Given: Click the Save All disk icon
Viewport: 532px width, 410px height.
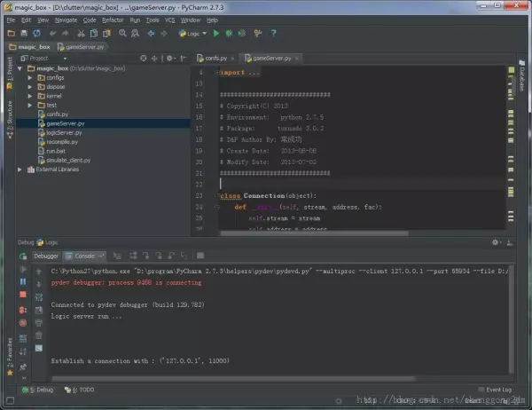Looking at the screenshot, I should click(x=24, y=34).
